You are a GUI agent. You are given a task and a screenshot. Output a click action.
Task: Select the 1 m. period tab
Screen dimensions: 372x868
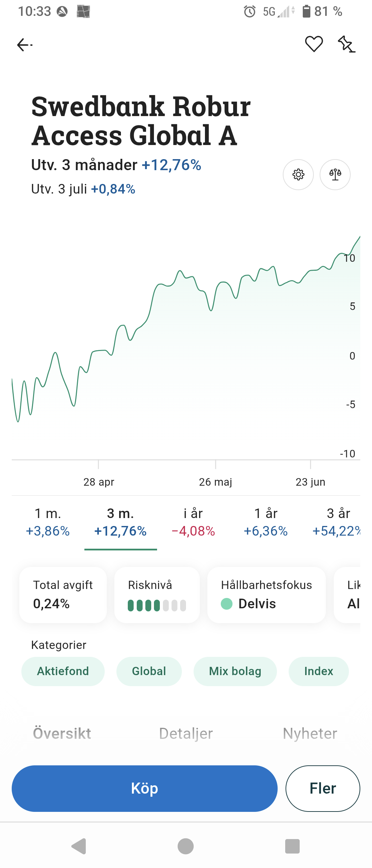point(48,522)
